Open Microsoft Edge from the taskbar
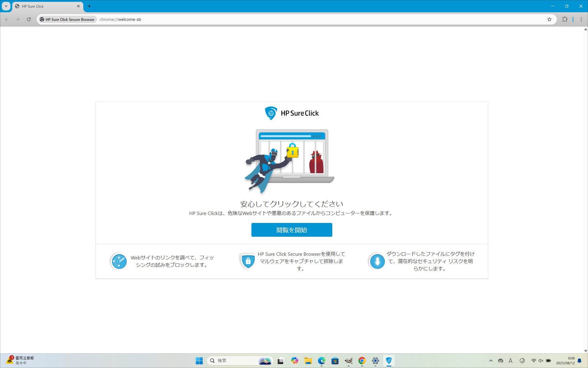 322,361
